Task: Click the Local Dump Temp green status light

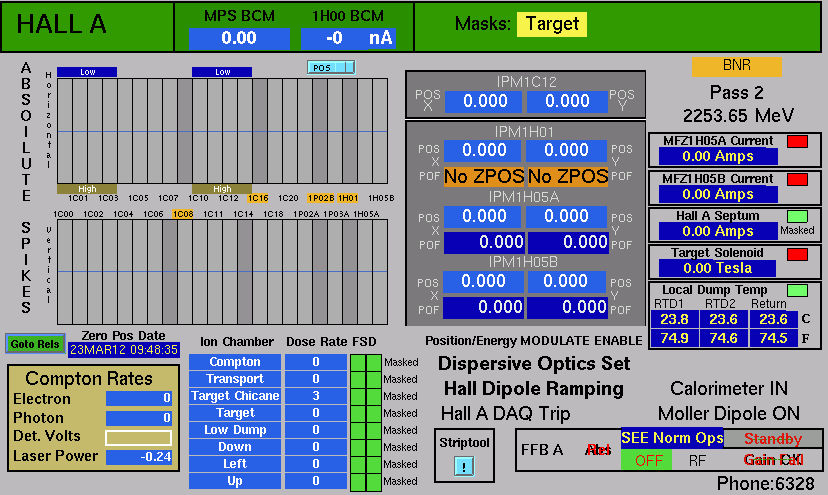Action: pos(797,291)
